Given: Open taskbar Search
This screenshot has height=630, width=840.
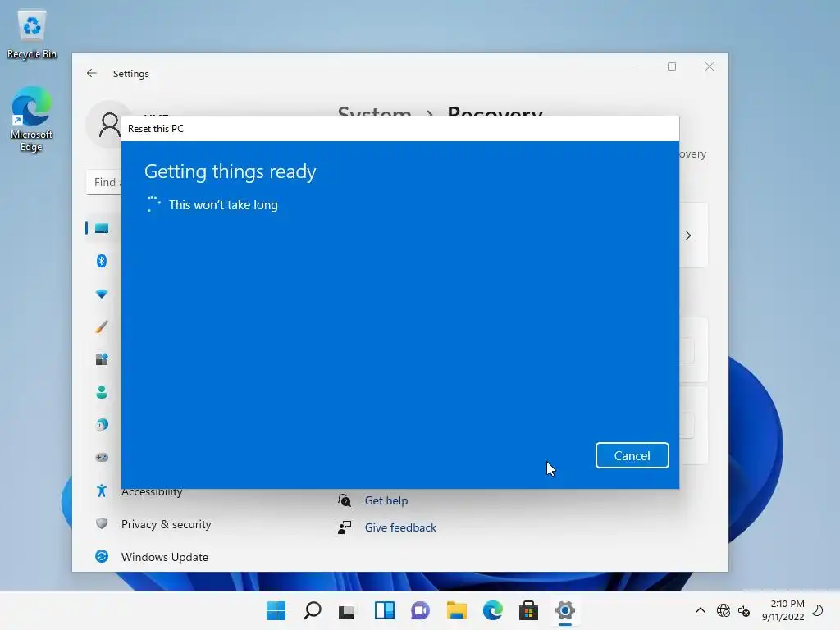Looking at the screenshot, I should (313, 610).
